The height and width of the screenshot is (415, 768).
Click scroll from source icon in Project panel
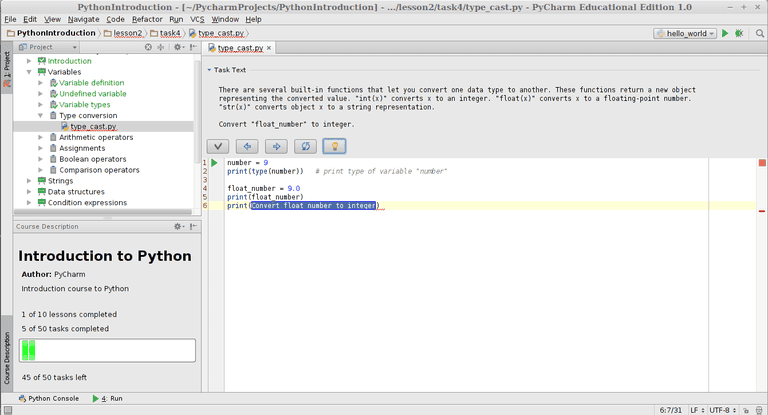point(148,47)
